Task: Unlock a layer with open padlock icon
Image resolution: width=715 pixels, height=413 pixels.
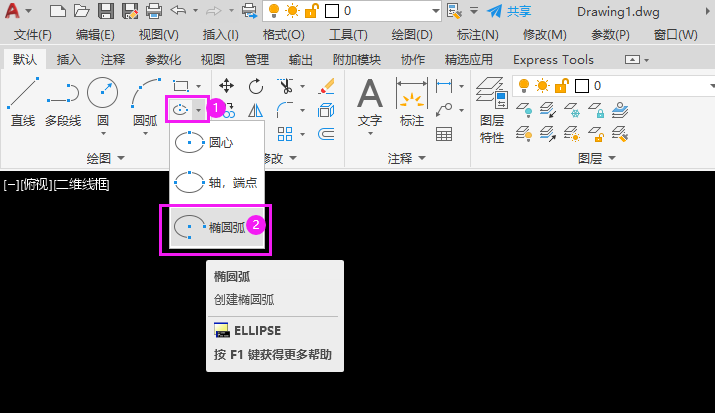Action: coord(596,134)
